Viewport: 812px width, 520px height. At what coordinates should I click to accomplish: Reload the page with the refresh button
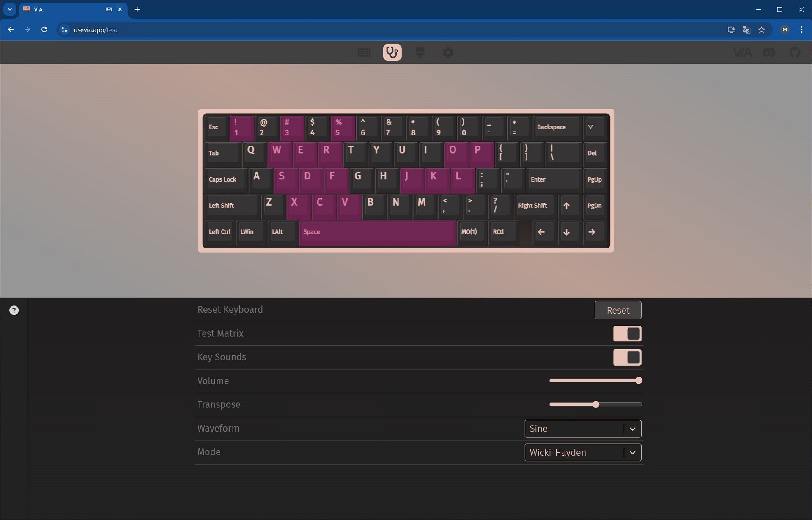coord(44,30)
